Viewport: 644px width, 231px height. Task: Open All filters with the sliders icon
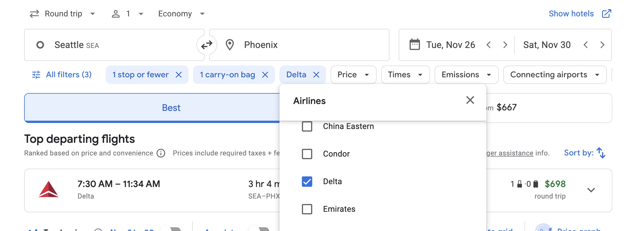[x=35, y=74]
